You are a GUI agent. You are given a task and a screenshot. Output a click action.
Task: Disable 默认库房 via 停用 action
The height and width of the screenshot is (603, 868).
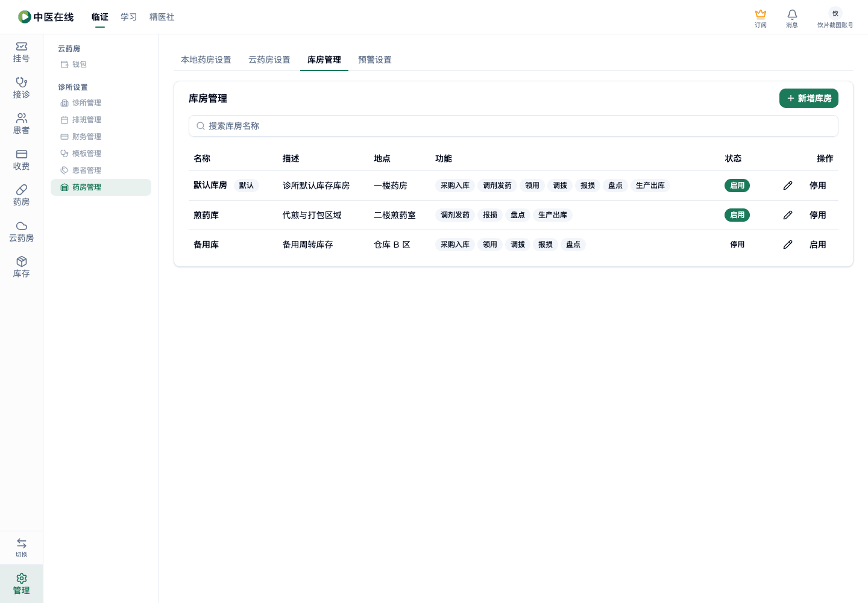pos(818,186)
